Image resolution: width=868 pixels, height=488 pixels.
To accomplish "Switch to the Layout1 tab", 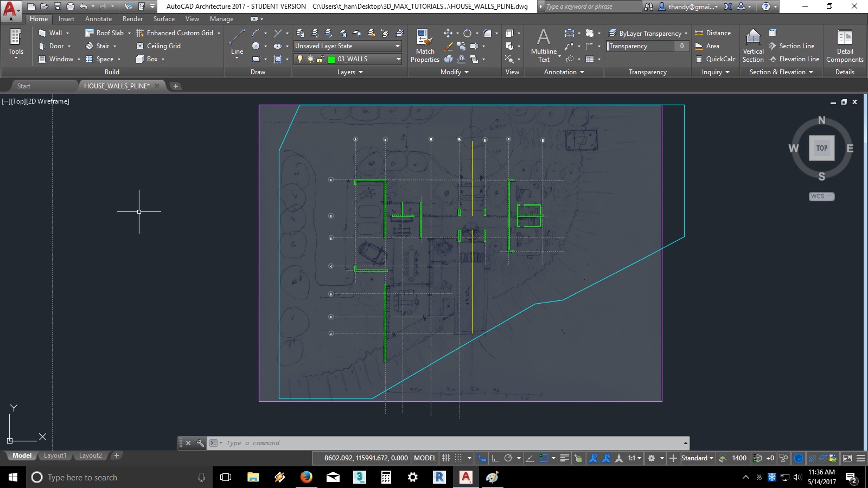I will 55,455.
